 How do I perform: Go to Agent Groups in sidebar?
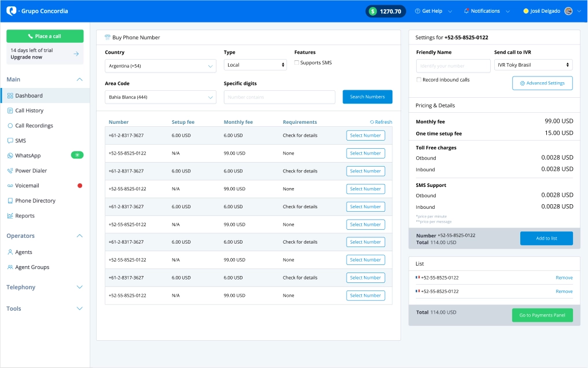(32, 267)
